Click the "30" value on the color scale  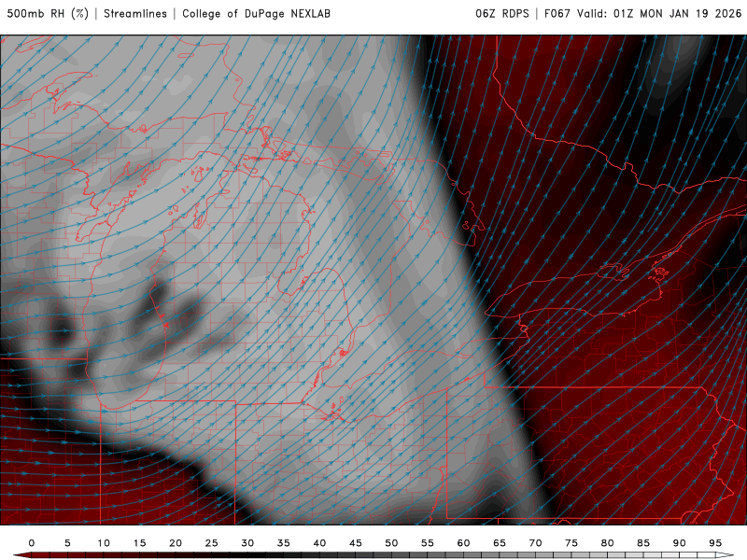pos(247,543)
